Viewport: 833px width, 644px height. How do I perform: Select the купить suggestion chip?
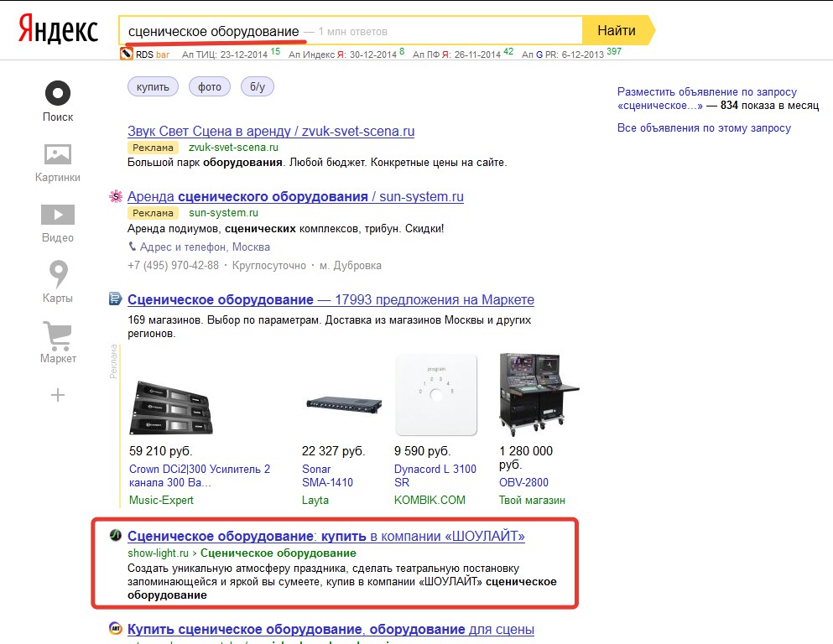tap(153, 86)
